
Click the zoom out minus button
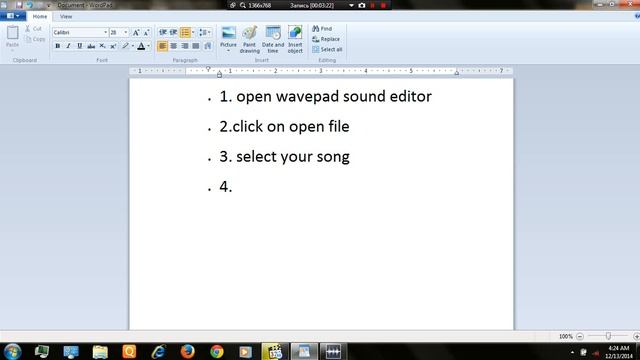[x=580, y=336]
